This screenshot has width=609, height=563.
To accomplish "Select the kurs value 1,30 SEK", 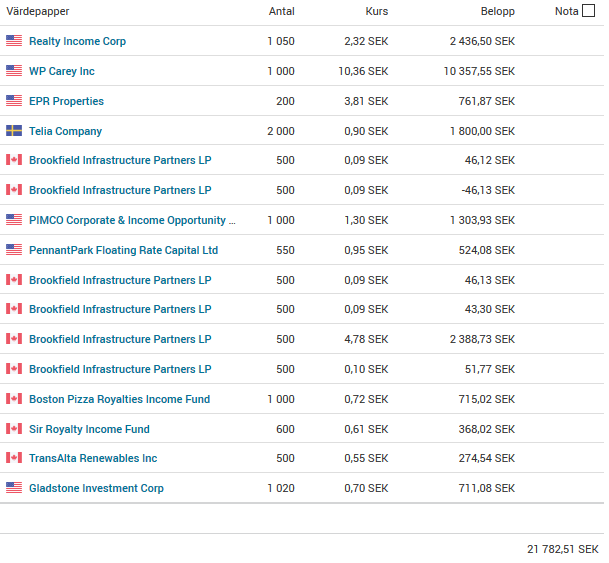I will (x=366, y=220).
